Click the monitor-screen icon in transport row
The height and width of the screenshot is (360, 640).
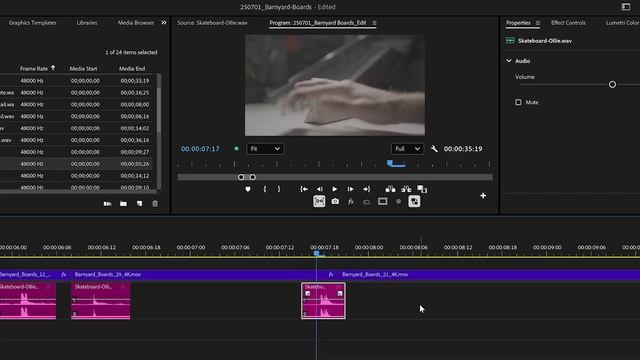point(382,201)
